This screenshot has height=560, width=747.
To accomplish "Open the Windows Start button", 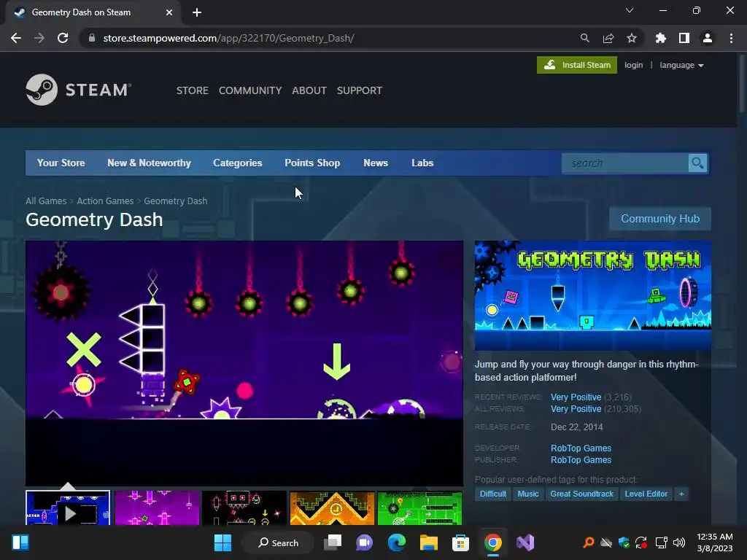I will (x=222, y=542).
